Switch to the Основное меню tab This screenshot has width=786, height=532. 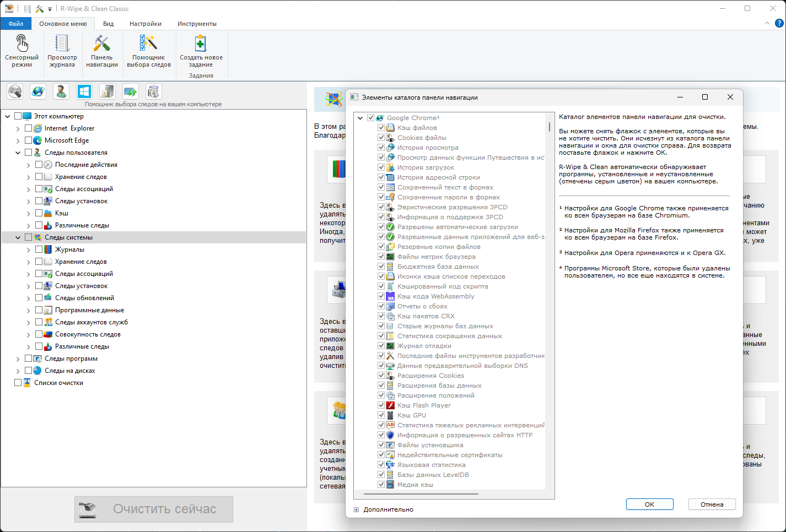(63, 24)
